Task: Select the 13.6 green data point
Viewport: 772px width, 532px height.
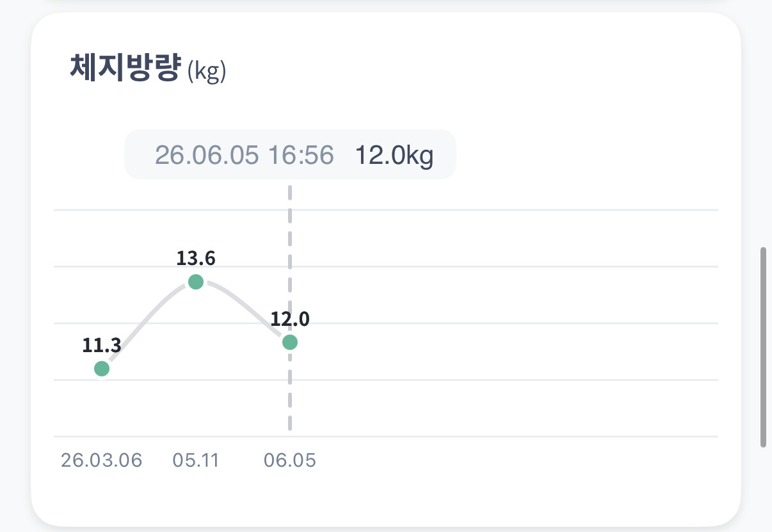Action: pos(196,282)
